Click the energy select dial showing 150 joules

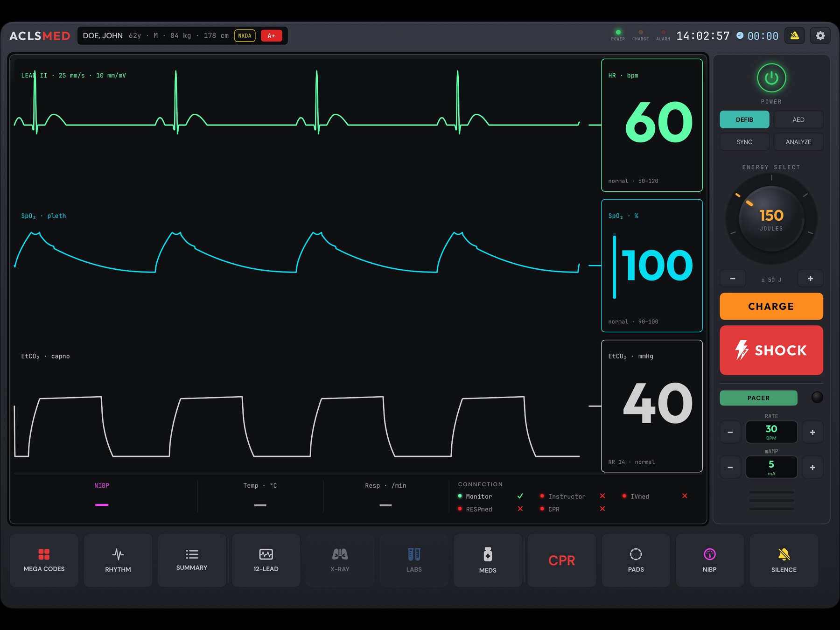click(x=771, y=219)
